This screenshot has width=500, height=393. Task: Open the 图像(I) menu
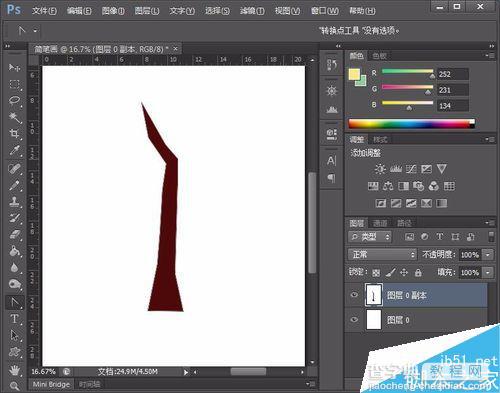[113, 11]
